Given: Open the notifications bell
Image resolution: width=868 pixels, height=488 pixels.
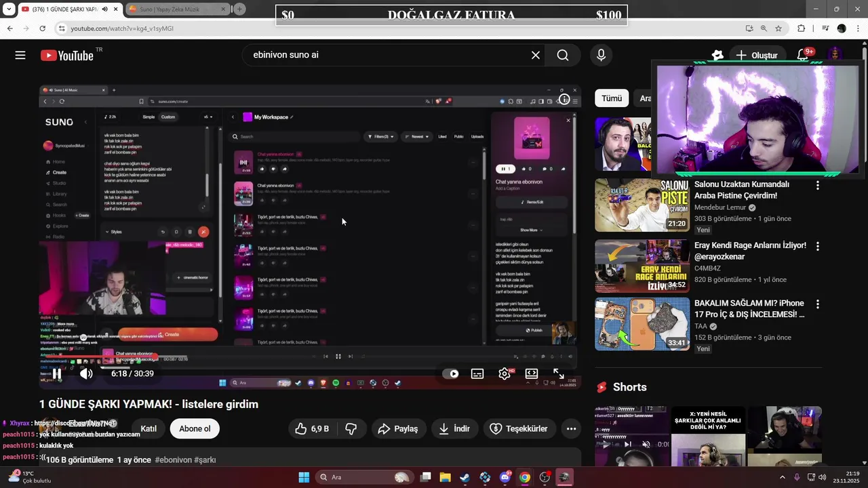Looking at the screenshot, I should point(804,55).
